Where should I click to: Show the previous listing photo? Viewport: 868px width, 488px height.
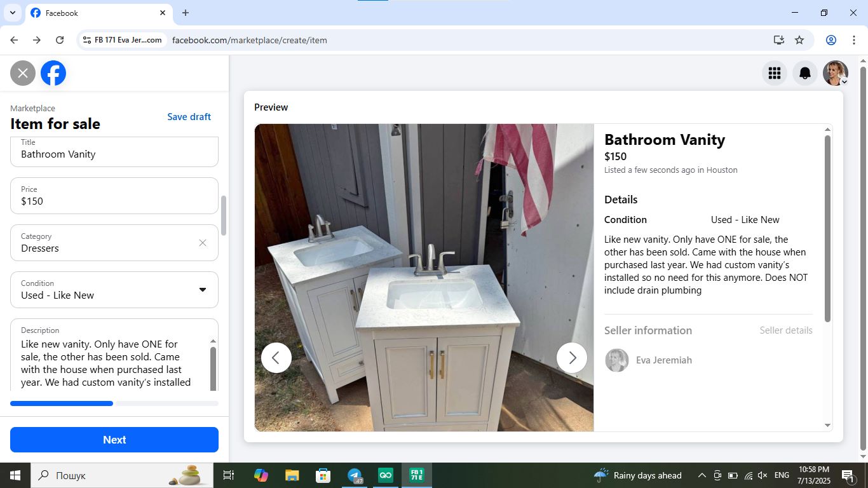point(276,358)
